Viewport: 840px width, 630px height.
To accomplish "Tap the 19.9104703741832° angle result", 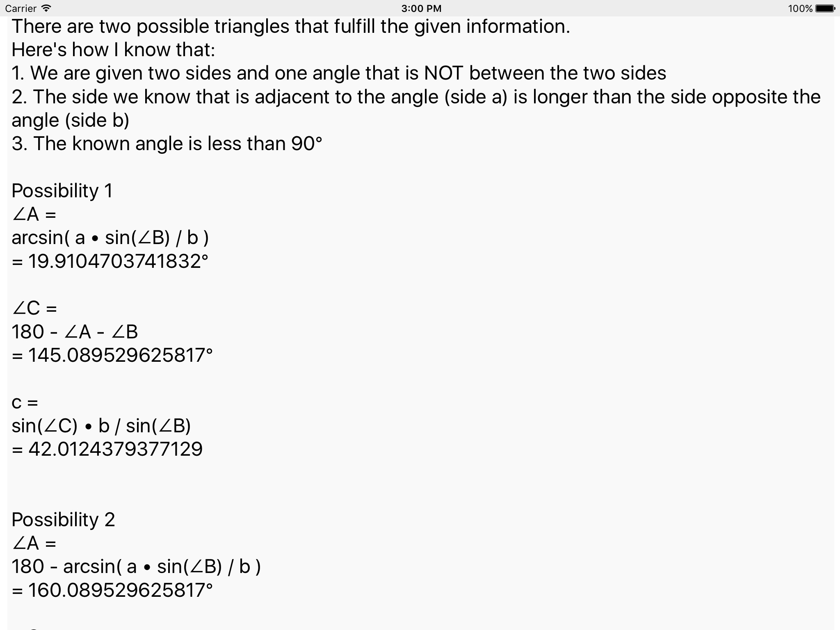I will 110,261.
